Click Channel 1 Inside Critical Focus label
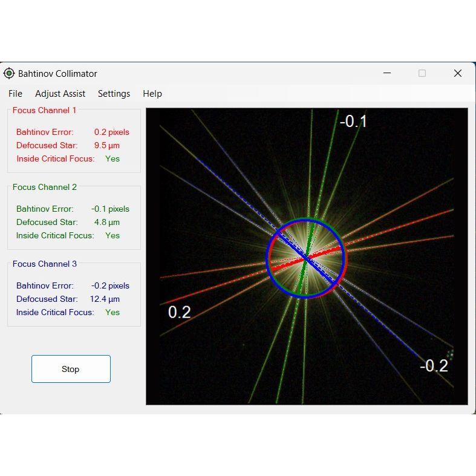The width and height of the screenshot is (476, 476). coord(56,159)
